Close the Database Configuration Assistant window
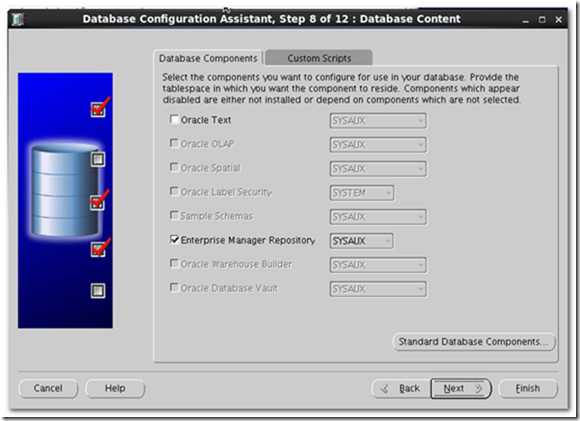Screen dimensions: 580x421 tap(559, 20)
